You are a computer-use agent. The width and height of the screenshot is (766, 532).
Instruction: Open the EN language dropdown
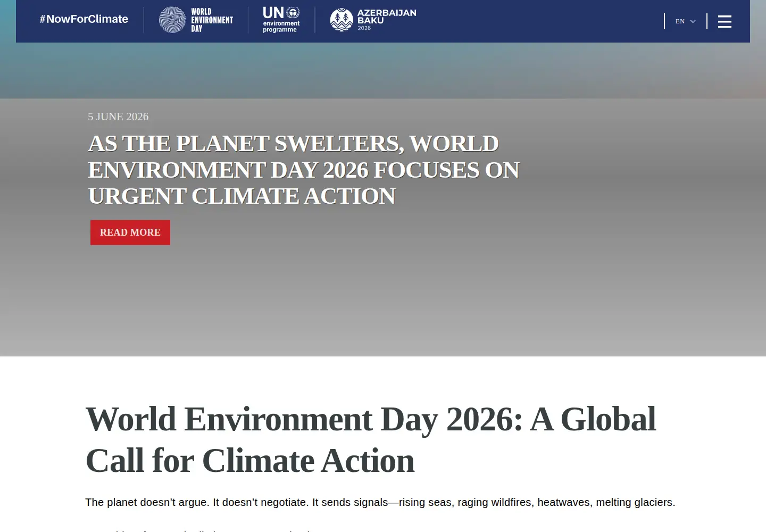[685, 21]
